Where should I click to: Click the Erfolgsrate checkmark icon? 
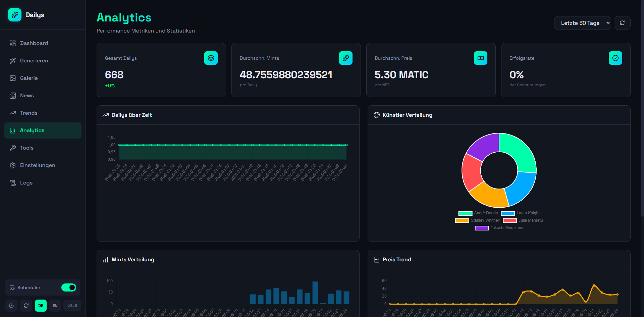[x=615, y=58]
